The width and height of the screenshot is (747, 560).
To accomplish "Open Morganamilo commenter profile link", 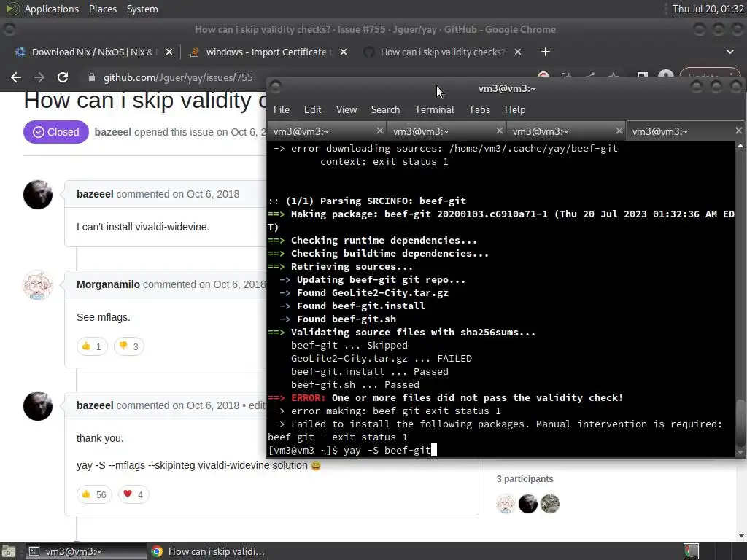I will 108,284.
